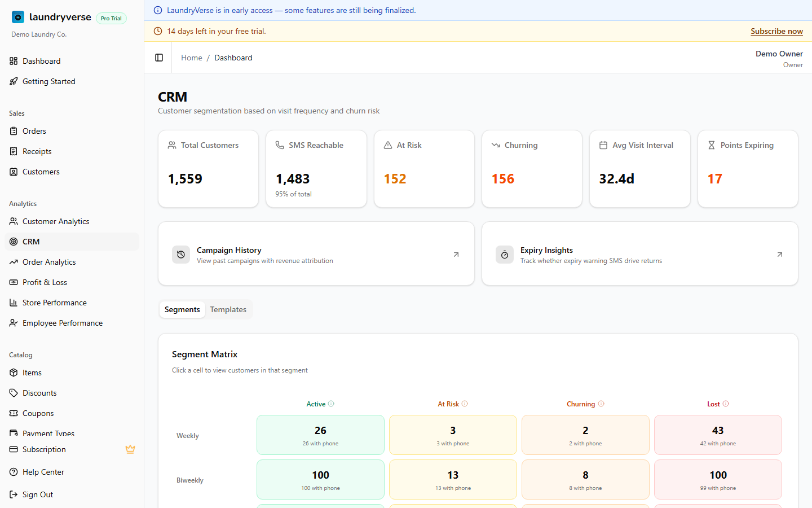Screen dimensions: 812x508
Task: Click the free trial clock icon
Action: [158, 31]
